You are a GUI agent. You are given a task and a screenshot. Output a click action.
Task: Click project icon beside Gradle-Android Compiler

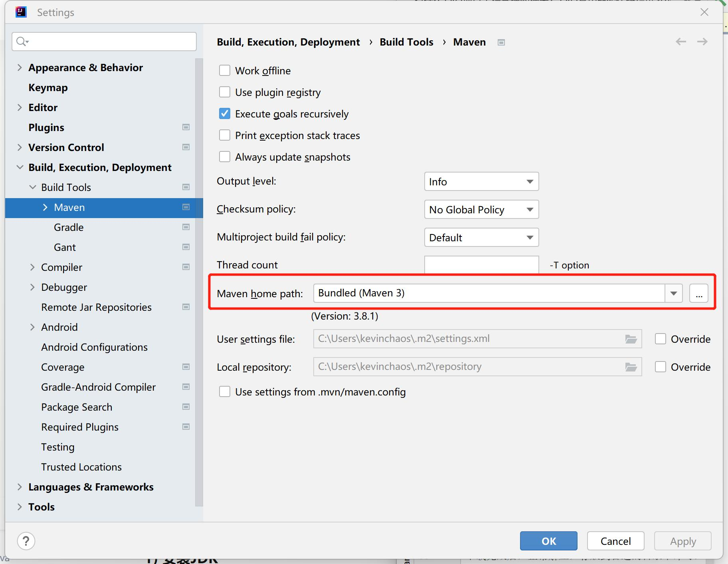[186, 387]
